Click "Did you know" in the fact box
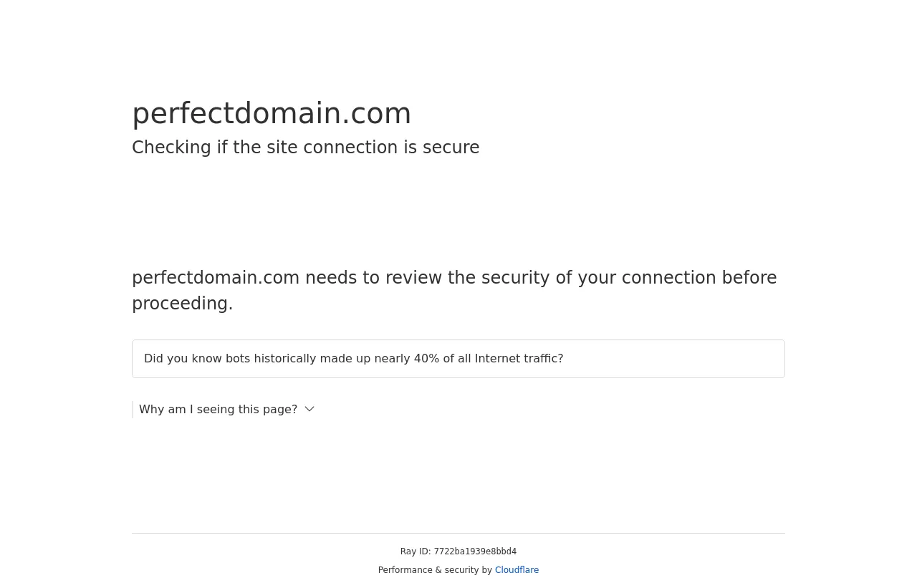Viewport: 917px width, 588px height. (183, 359)
